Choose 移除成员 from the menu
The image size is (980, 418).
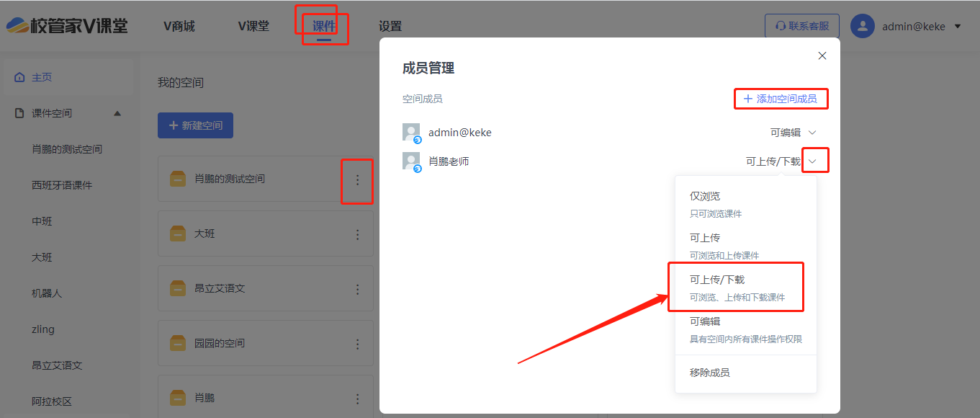coord(746,373)
